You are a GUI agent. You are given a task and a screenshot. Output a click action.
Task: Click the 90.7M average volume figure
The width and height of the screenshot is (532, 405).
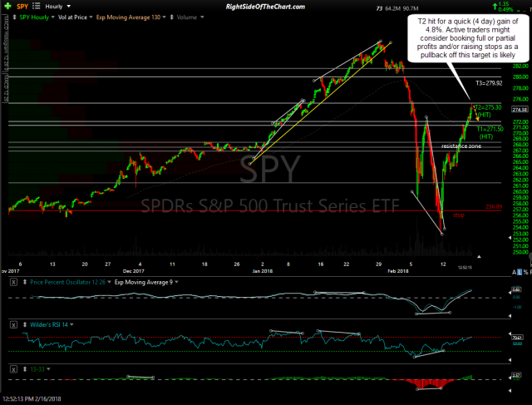(x=411, y=8)
